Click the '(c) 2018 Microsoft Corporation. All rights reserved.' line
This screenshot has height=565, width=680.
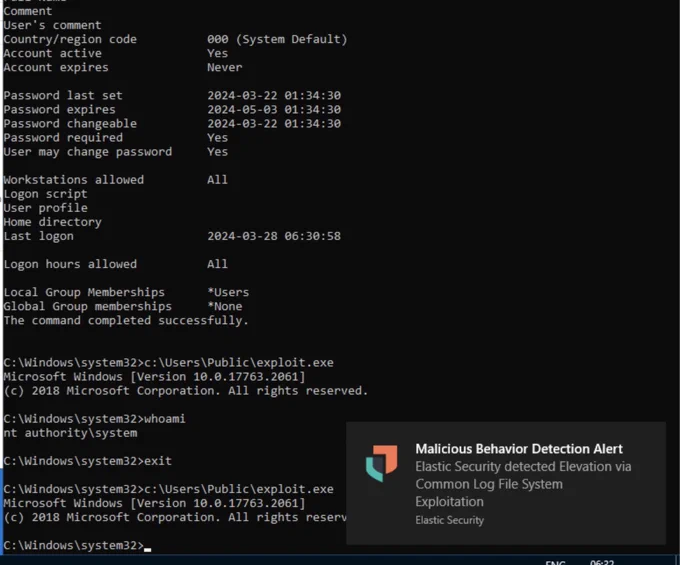186,391
